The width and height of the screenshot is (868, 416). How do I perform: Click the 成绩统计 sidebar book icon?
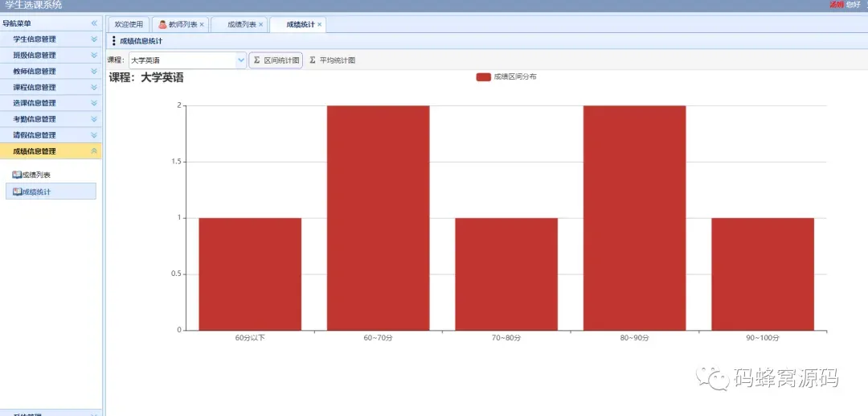[x=17, y=192]
